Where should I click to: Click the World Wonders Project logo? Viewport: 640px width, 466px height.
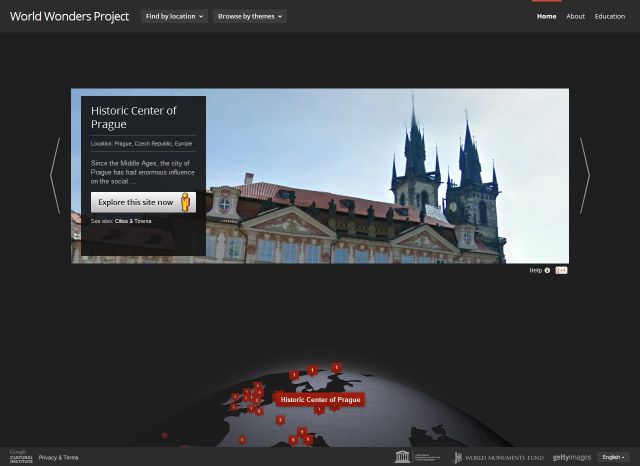[x=69, y=16]
